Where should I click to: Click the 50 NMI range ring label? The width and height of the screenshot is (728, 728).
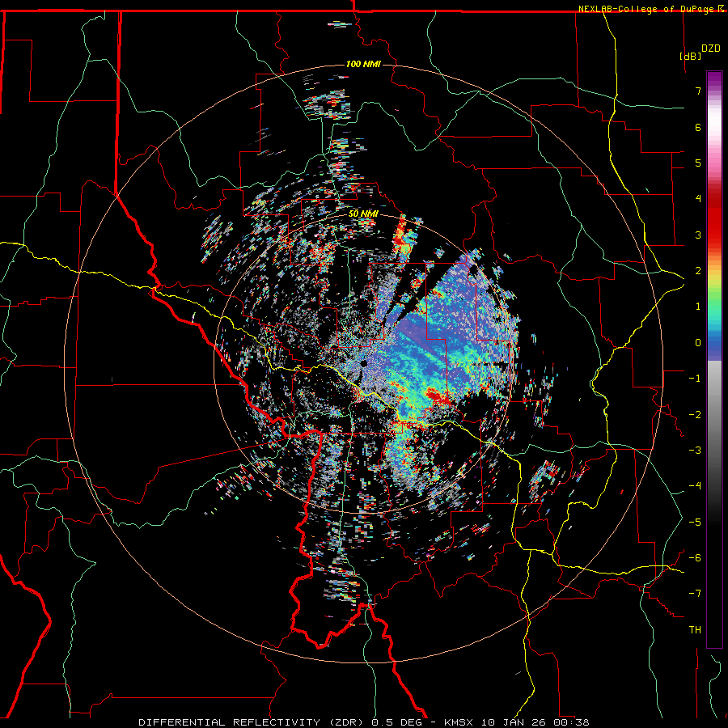click(363, 214)
